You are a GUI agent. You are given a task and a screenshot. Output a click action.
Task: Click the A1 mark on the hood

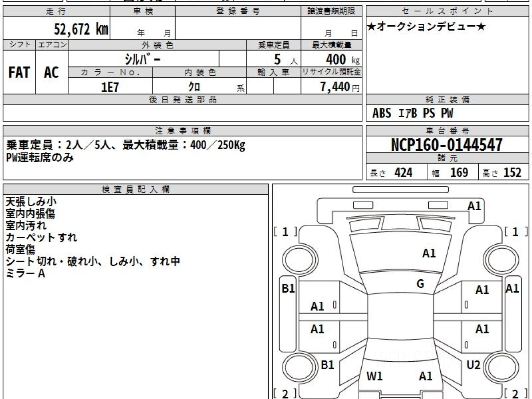pyautogui.click(x=429, y=253)
